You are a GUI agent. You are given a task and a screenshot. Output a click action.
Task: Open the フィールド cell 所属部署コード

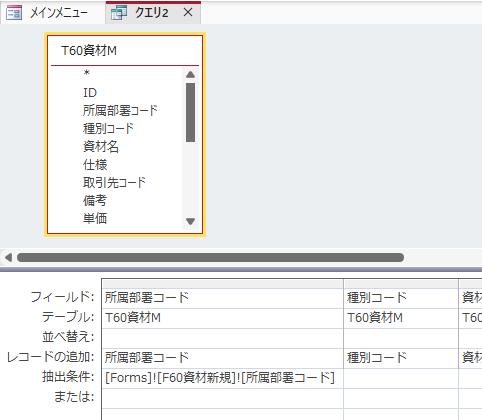(x=222, y=297)
